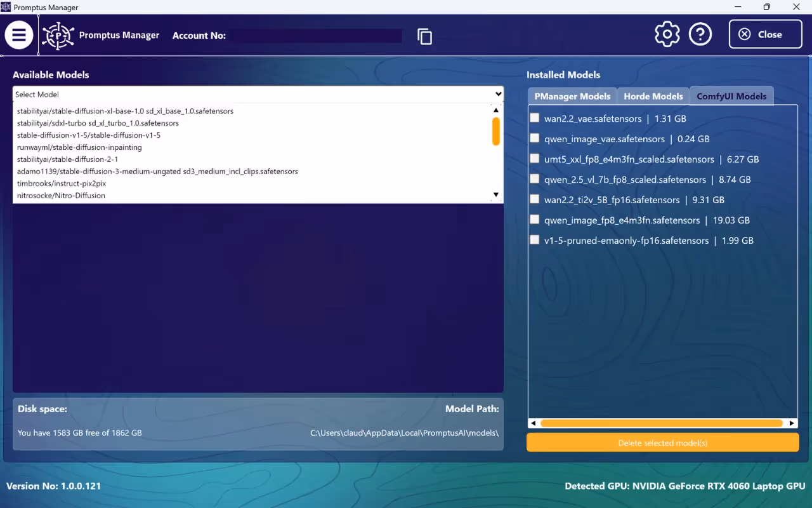This screenshot has width=812, height=508.
Task: Switch to ComfyUI Models tab
Action: tap(731, 96)
